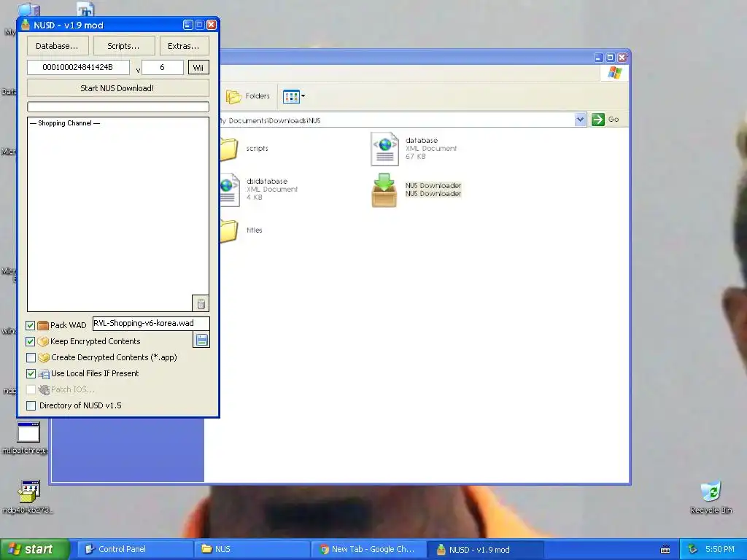The height and width of the screenshot is (560, 747).
Task: Expand the Explorer address bar dropdown
Action: [580, 120]
